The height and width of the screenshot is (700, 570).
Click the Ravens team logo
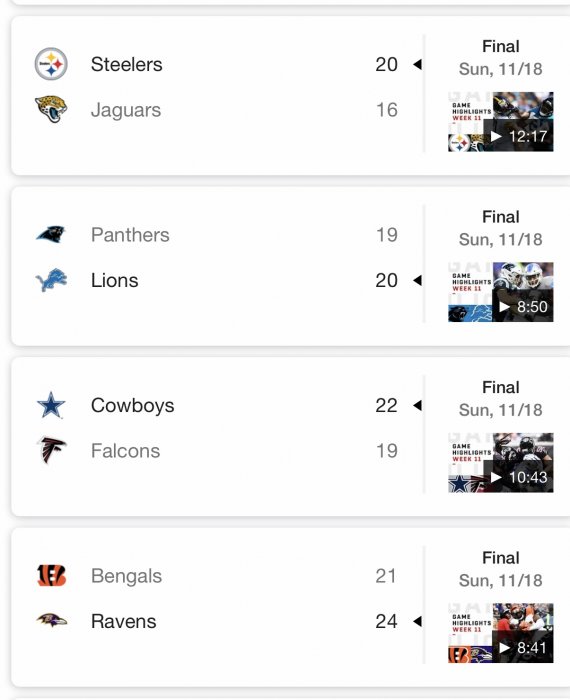click(52, 621)
